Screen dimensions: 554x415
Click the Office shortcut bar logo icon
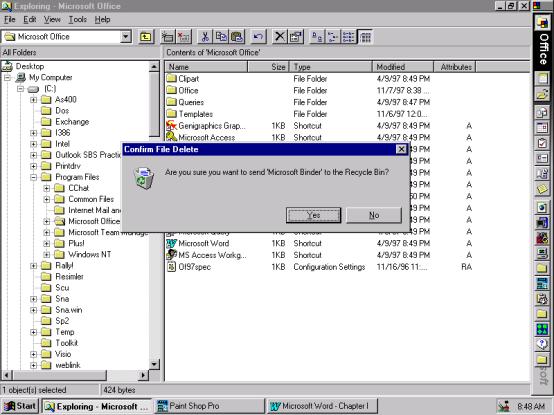(x=542, y=23)
